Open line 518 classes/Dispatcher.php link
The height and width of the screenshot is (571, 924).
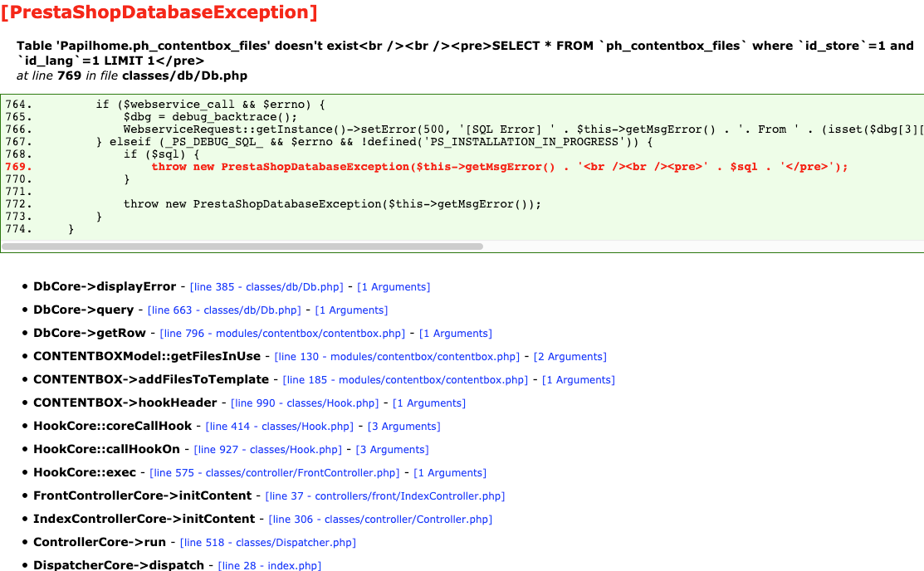click(267, 543)
